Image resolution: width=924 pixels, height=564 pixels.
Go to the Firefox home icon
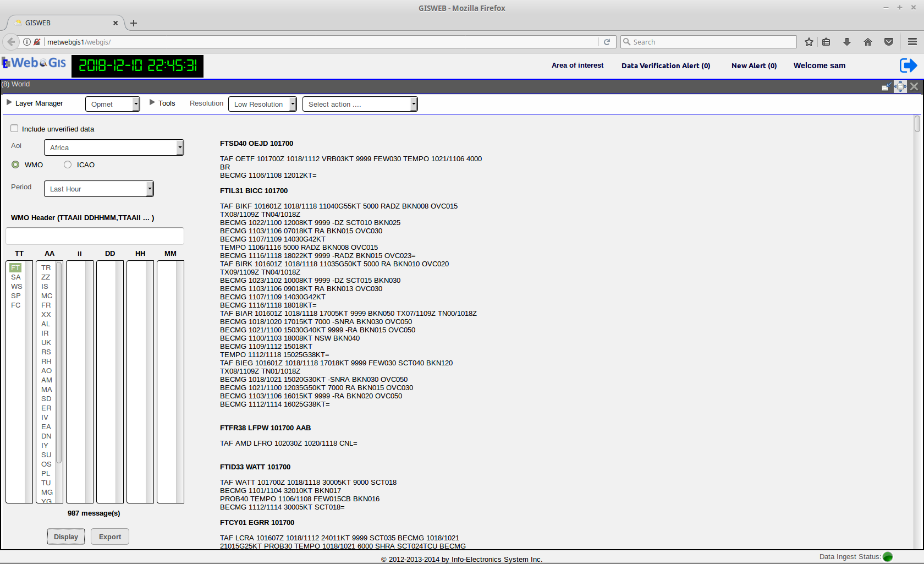tap(868, 42)
